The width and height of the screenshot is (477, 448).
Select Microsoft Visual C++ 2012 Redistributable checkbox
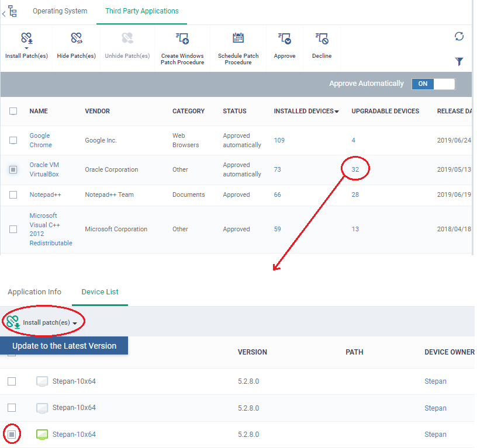[x=13, y=229]
